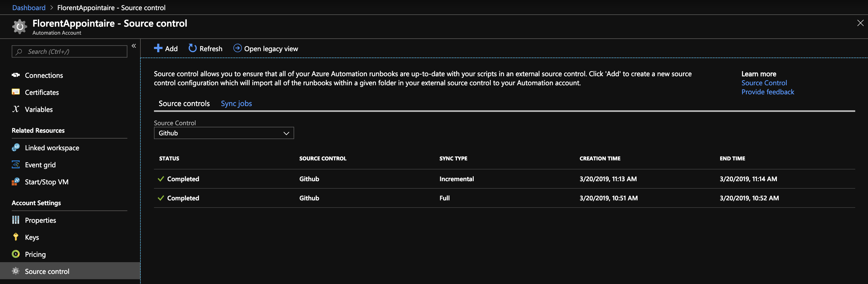Screen dimensions: 868x284
Task: Open the Source Control learn more link
Action: 764,83
